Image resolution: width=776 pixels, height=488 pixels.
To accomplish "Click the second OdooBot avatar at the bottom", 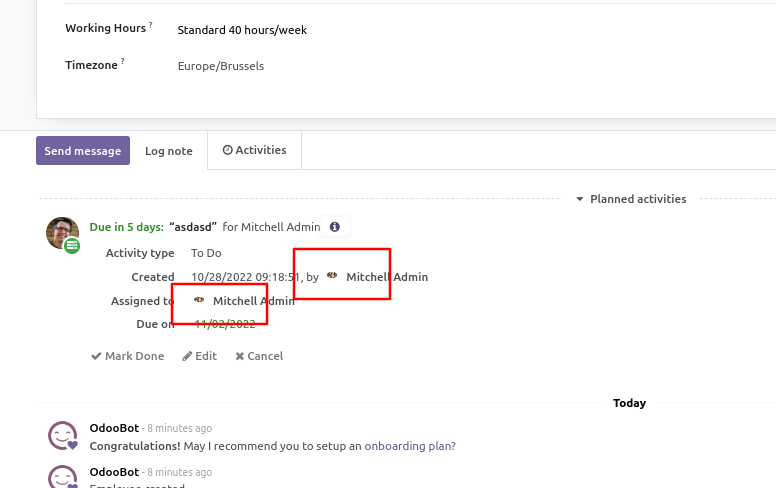I will [62, 476].
